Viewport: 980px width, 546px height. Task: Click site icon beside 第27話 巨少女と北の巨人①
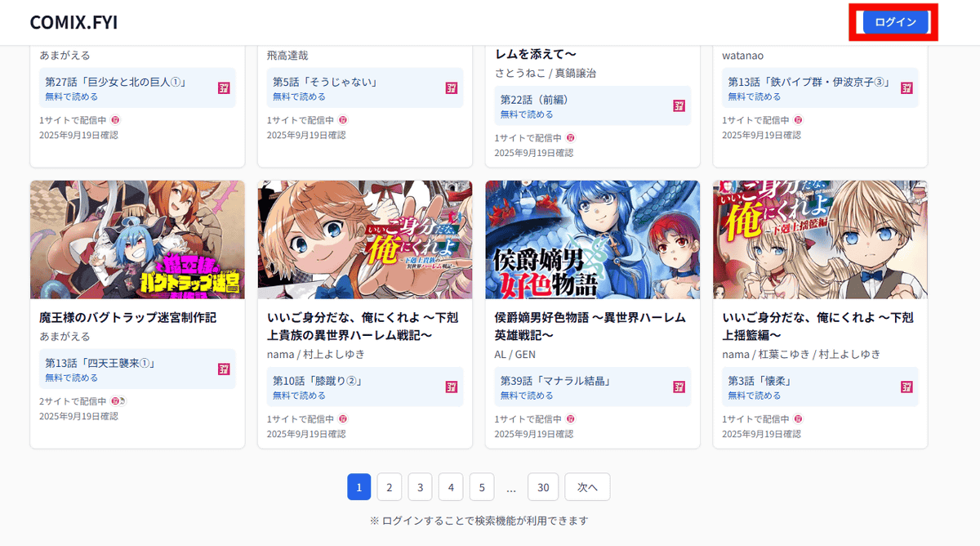click(224, 87)
